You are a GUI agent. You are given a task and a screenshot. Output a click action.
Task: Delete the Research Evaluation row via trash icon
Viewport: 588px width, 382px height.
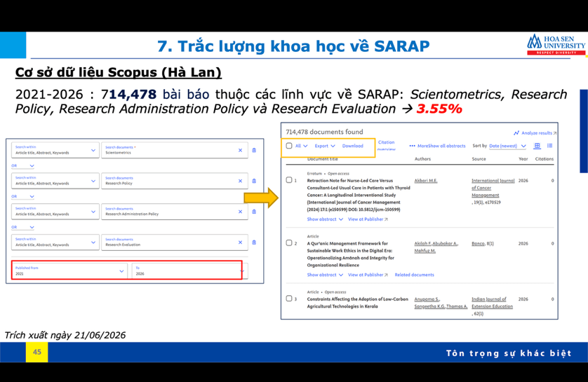tap(254, 243)
